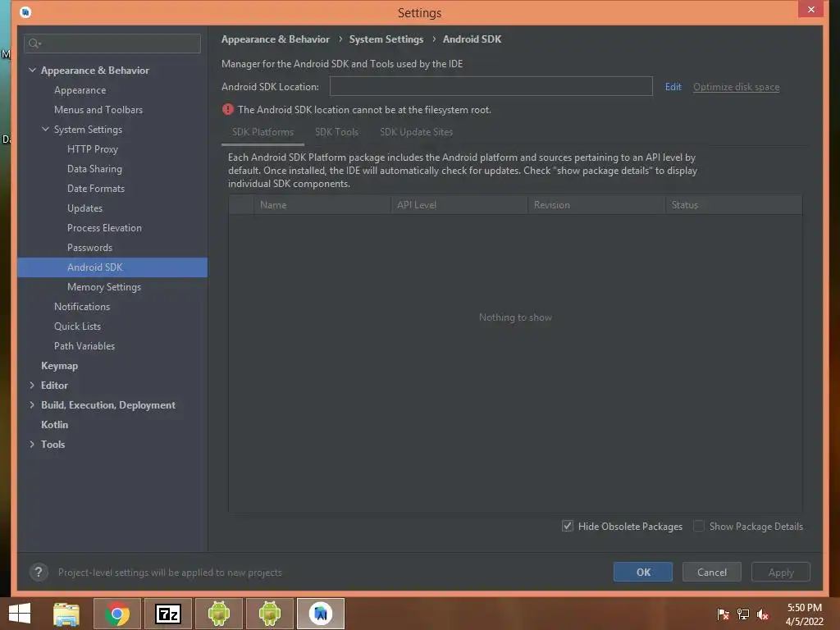Select Android SDK tree item
This screenshot has height=630, width=840.
click(112, 267)
